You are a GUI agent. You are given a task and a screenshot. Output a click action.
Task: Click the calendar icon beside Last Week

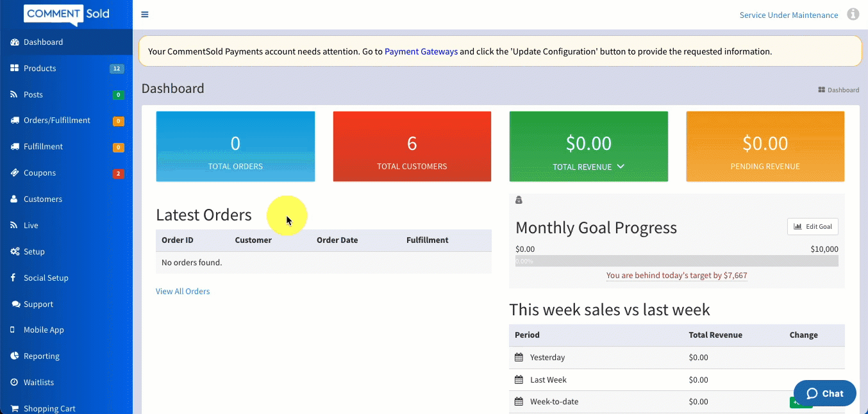pyautogui.click(x=519, y=380)
